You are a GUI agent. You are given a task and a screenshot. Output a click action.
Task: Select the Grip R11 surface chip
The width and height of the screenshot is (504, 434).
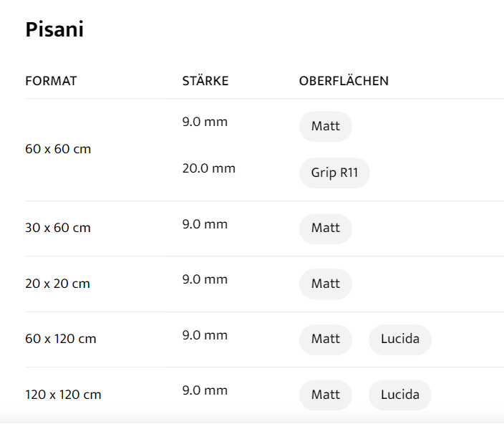[x=334, y=173]
